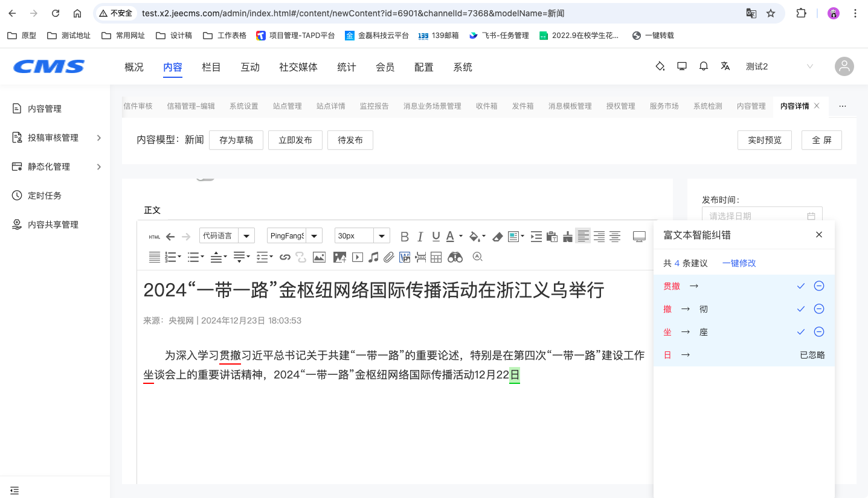Toggle bold formatting in the editor
This screenshot has width=868, height=498.
(x=405, y=237)
